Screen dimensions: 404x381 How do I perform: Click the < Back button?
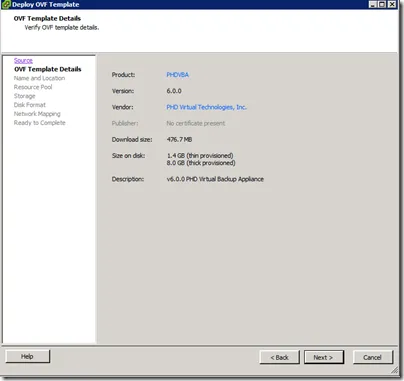(x=279, y=357)
